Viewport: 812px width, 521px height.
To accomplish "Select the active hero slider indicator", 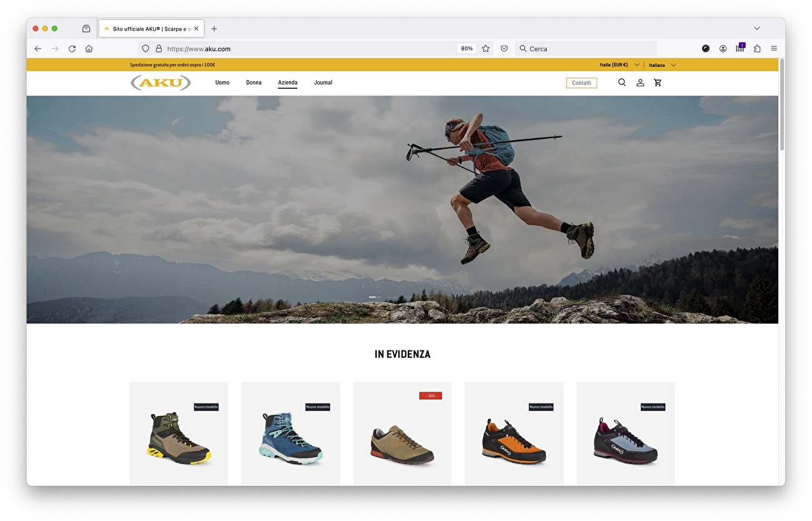I will pos(372,297).
